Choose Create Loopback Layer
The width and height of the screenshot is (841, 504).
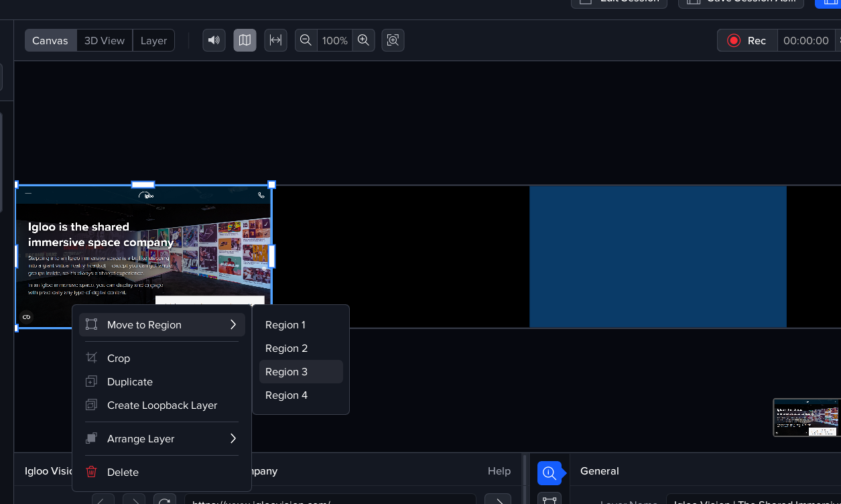(162, 405)
